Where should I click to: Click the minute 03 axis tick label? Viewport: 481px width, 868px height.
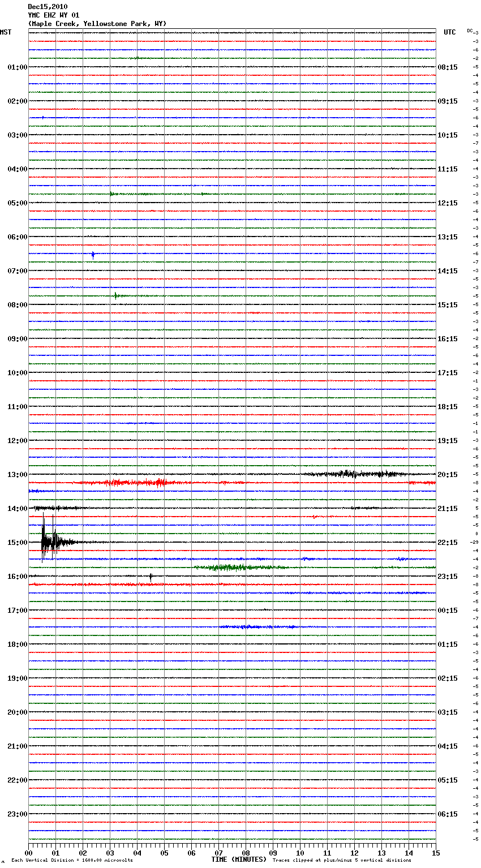pos(110,853)
